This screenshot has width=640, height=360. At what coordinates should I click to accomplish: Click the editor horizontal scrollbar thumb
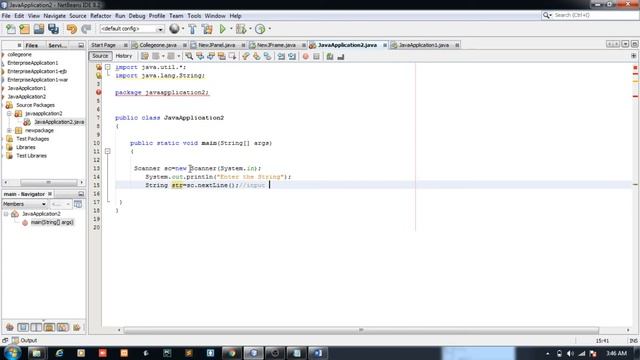click(361, 330)
